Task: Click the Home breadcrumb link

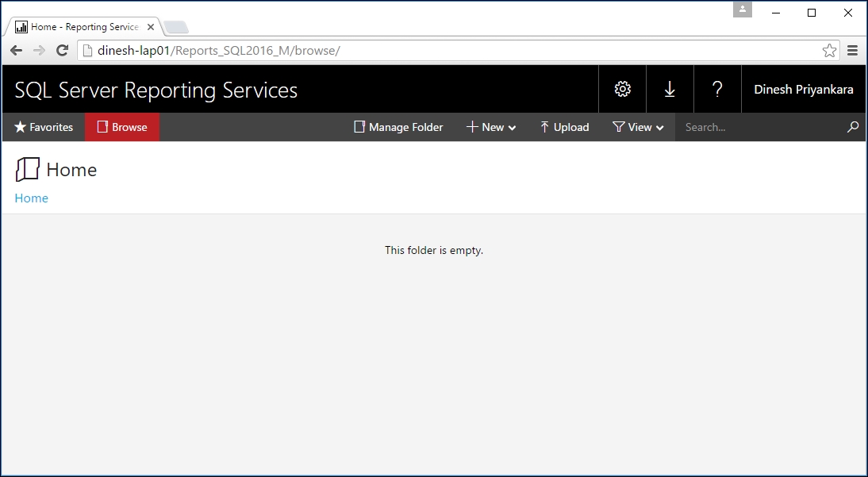Action: pos(31,198)
